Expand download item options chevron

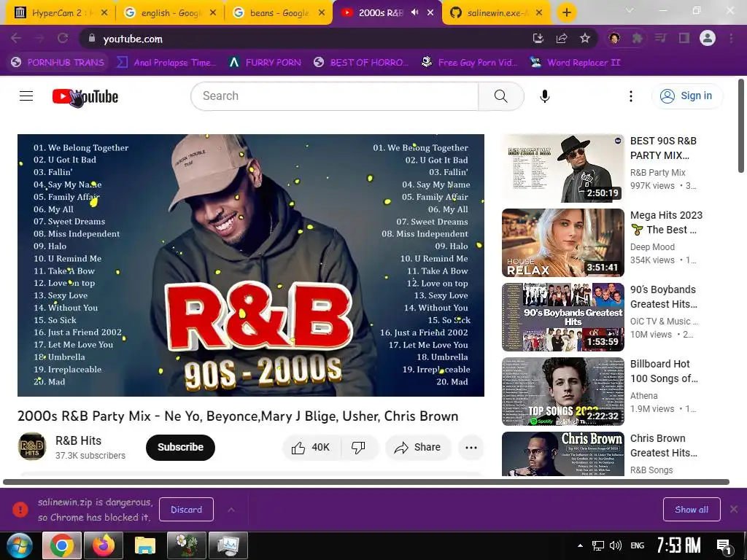click(231, 510)
